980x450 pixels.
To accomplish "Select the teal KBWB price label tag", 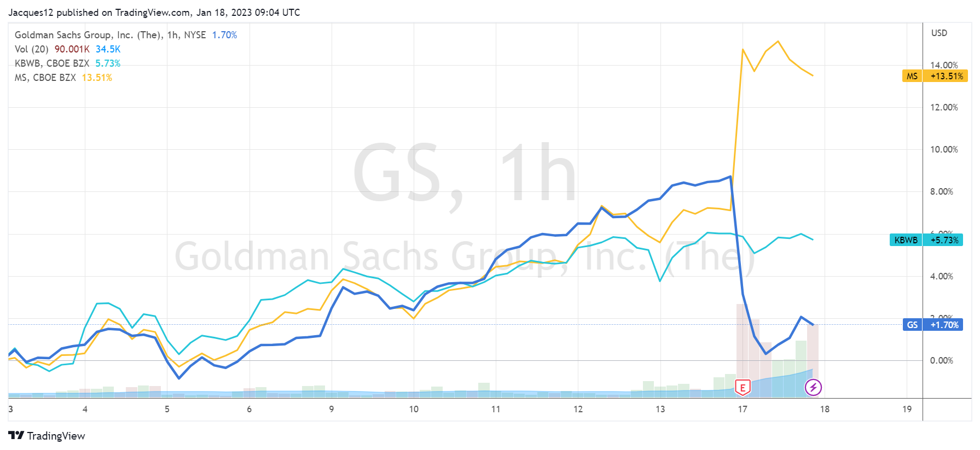I will pos(906,240).
